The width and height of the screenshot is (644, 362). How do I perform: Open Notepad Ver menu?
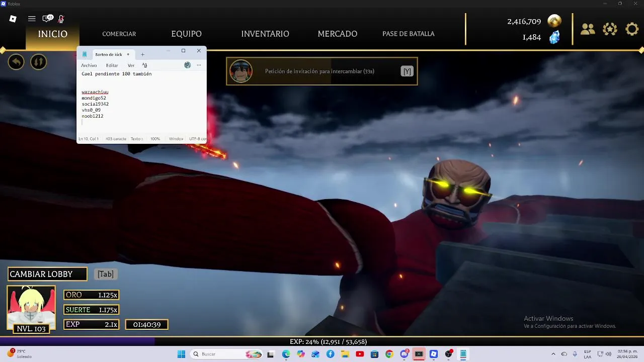point(131,65)
